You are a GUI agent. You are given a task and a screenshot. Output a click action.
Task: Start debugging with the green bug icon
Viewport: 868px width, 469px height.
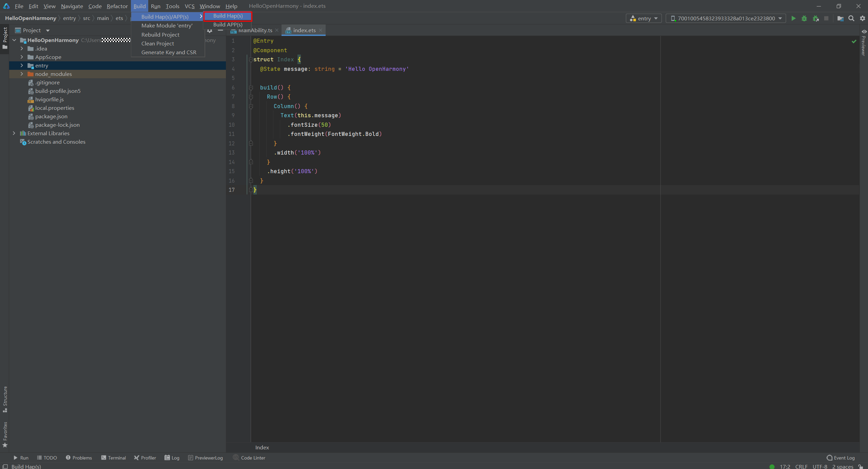click(x=804, y=18)
